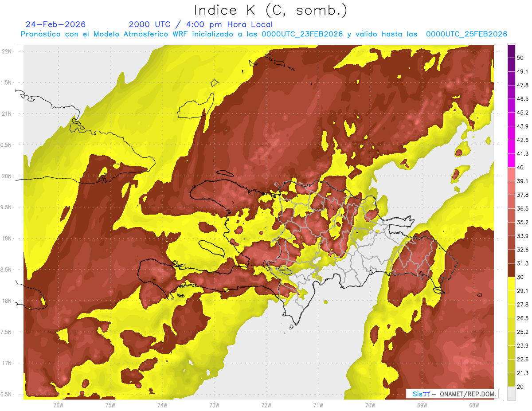Click the "42.6" color bar value
This screenshot has width=532, height=411.
click(522, 140)
